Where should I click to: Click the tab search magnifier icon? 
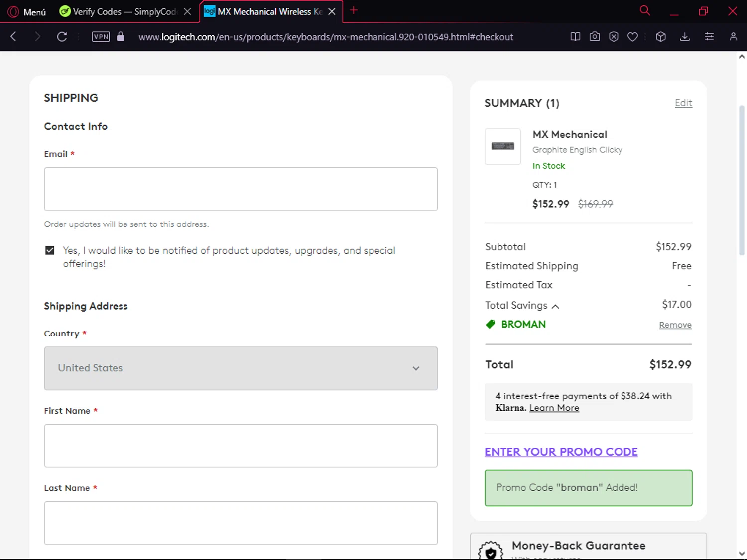coord(645,10)
